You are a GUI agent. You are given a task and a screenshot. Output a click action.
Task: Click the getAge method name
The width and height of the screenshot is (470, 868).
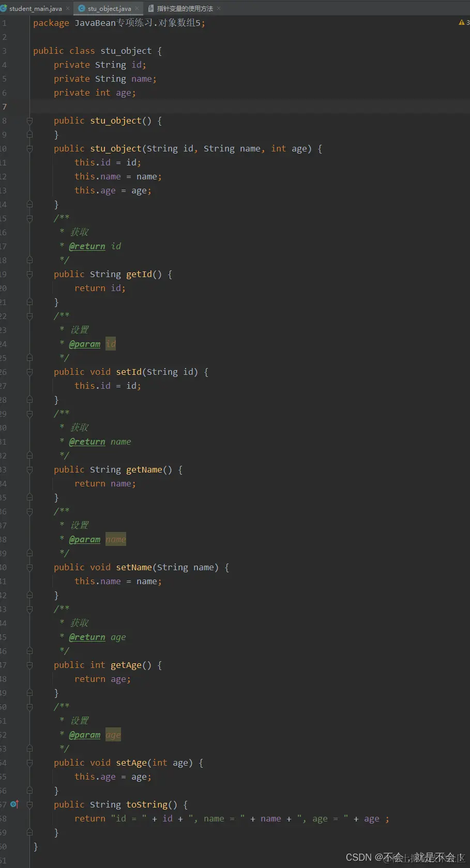click(x=126, y=665)
